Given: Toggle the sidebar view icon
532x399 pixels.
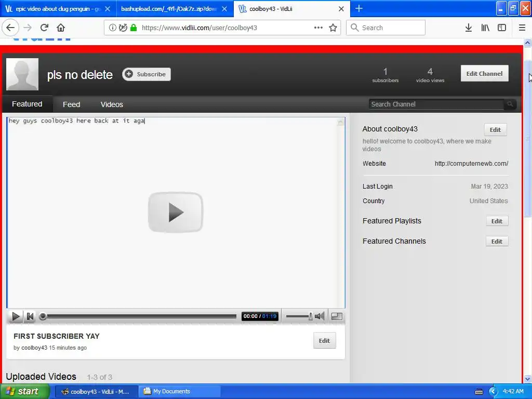Looking at the screenshot, I should tap(502, 28).
